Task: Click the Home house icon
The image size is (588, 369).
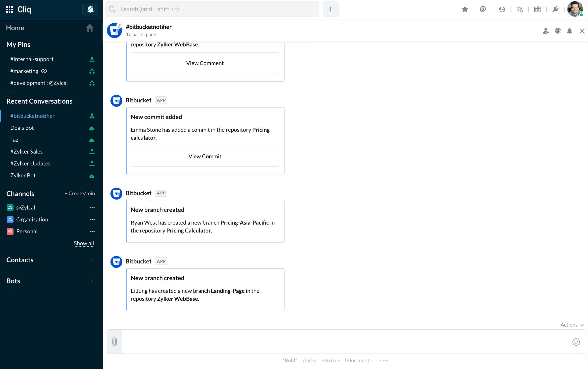Action: click(x=90, y=28)
